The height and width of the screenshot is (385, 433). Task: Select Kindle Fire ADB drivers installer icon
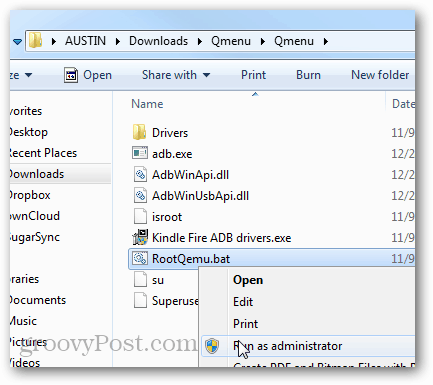point(140,237)
